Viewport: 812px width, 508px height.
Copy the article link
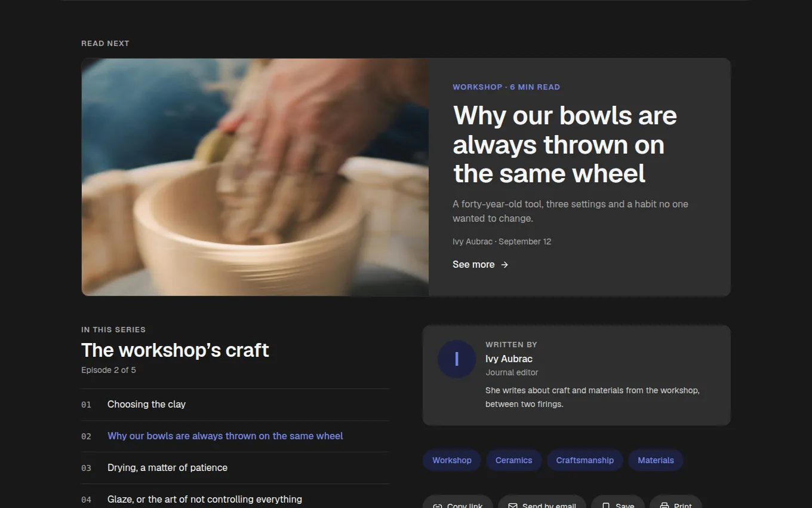[x=458, y=502]
